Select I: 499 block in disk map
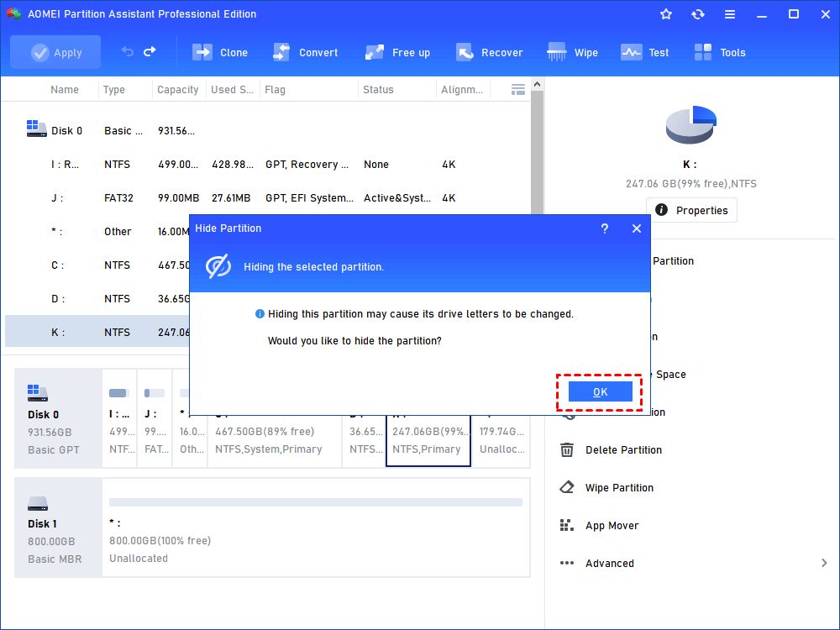Screen dimensions: 840x630 pos(119,417)
